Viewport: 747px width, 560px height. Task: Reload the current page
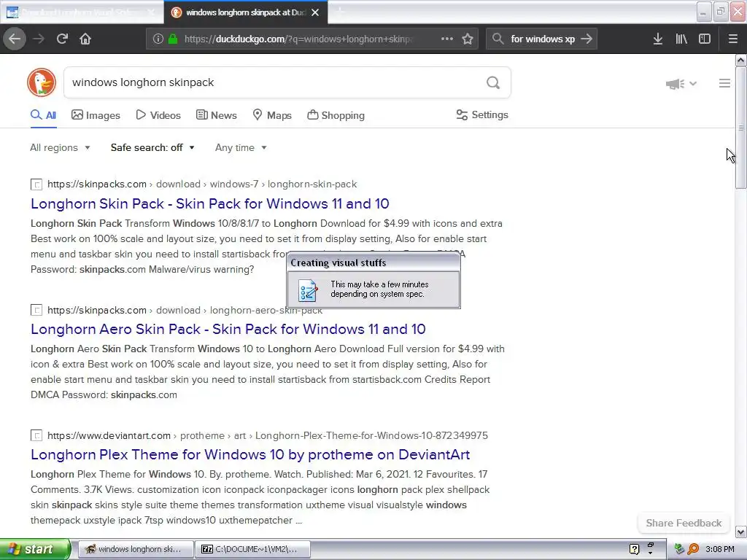click(x=62, y=39)
